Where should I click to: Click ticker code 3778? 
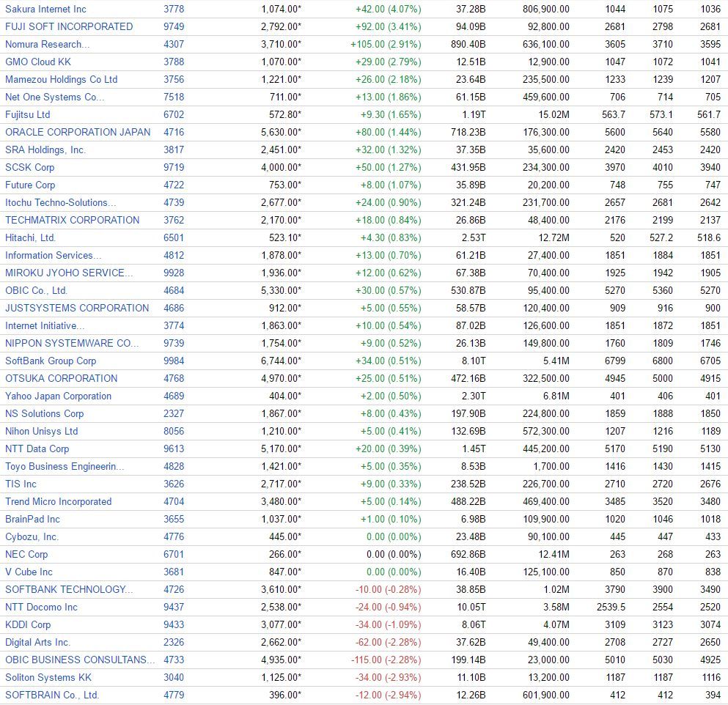coord(174,9)
